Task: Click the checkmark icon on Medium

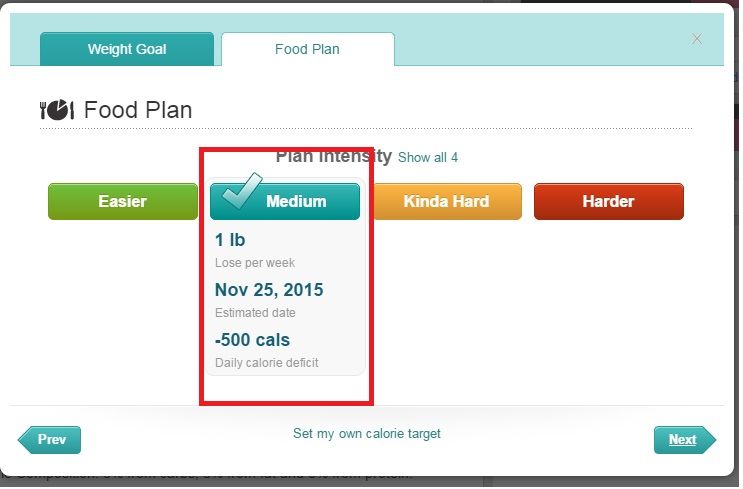Action: [x=242, y=191]
